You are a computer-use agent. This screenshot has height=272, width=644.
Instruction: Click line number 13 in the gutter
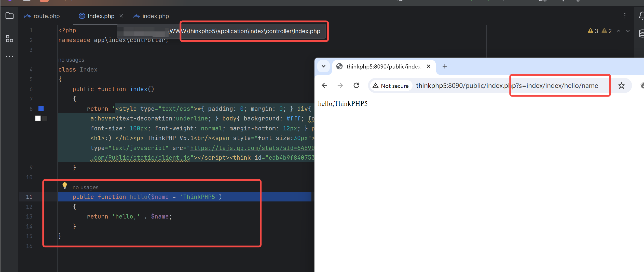[29, 216]
